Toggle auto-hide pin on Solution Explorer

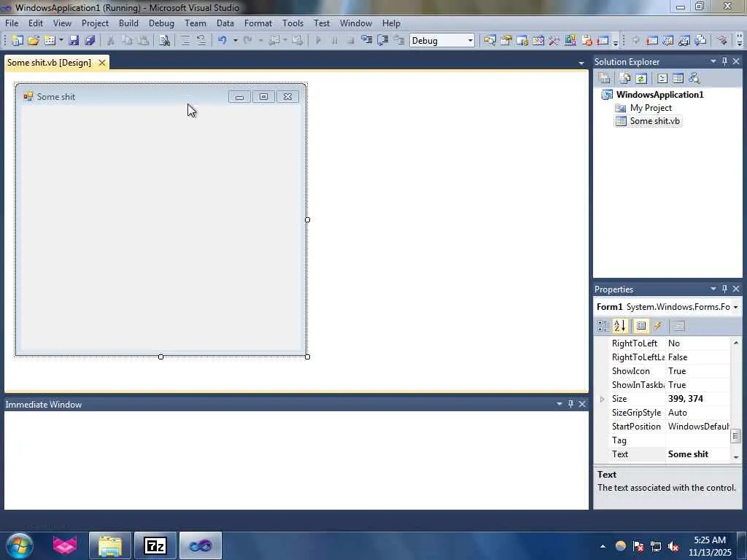pyautogui.click(x=724, y=61)
